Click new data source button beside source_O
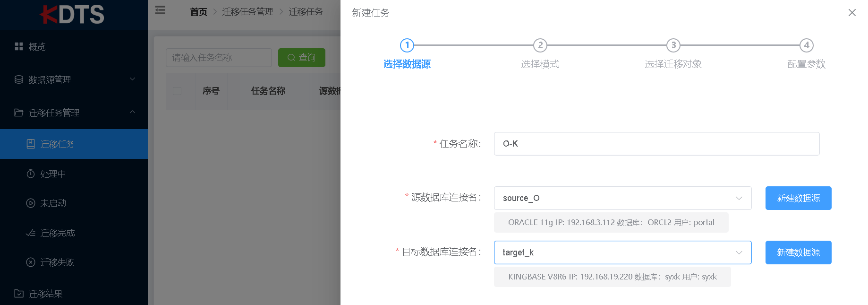This screenshot has height=305, width=868. pos(798,198)
